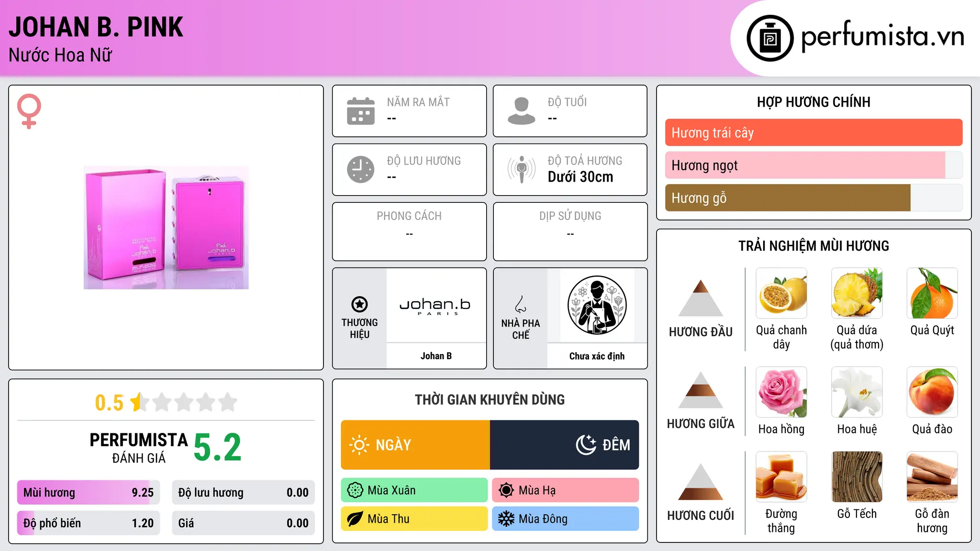Screen dimensions: 980x551
Task: Click the leaf icon for Mùa Thu
Action: tap(355, 519)
